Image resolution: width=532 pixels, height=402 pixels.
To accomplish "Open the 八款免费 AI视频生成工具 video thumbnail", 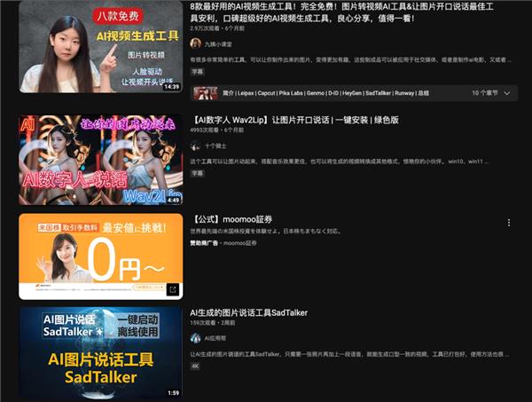I will (x=101, y=46).
